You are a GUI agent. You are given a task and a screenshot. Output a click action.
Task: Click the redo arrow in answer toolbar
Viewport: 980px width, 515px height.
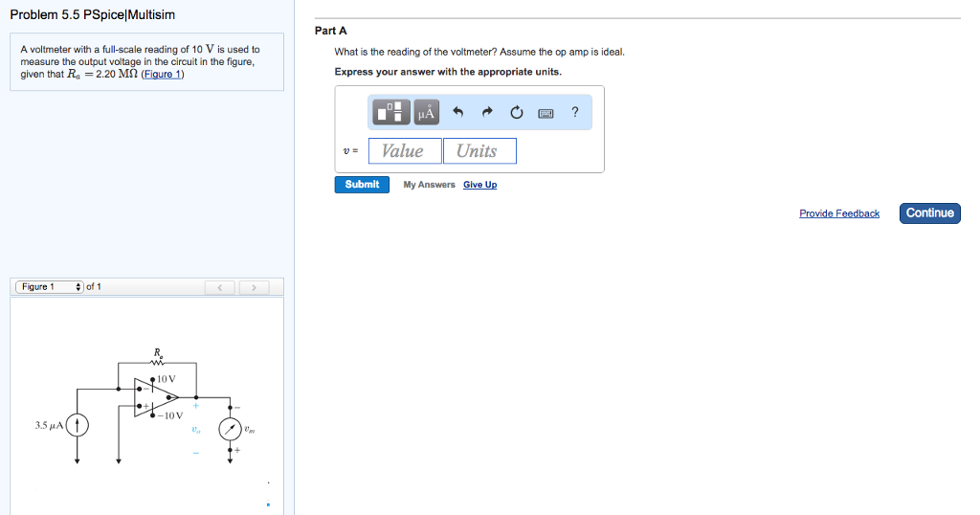487,113
